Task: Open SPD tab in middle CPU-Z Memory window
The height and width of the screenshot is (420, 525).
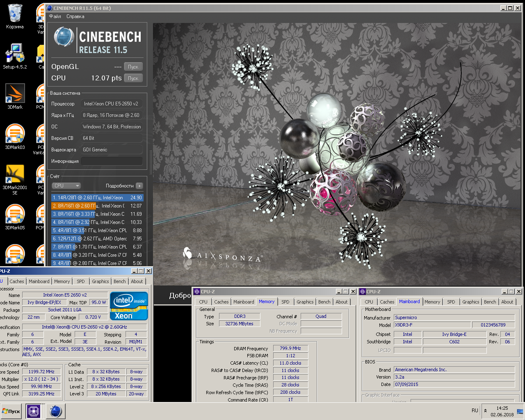Action: [x=285, y=302]
